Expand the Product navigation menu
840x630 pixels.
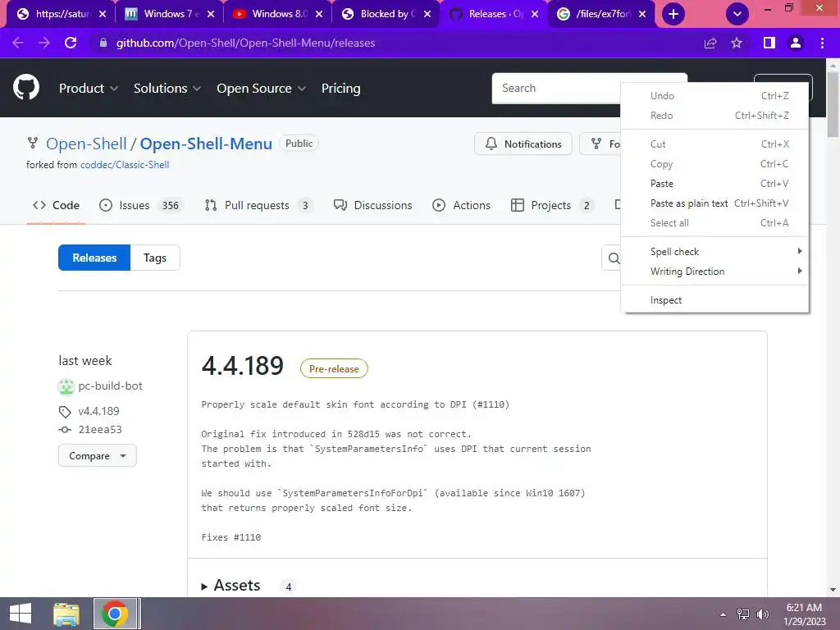coord(89,89)
